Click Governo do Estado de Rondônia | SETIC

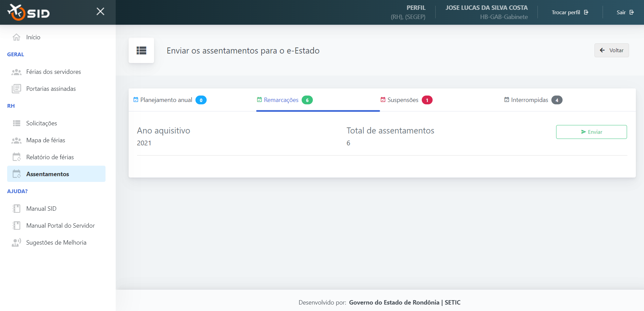coord(405,303)
